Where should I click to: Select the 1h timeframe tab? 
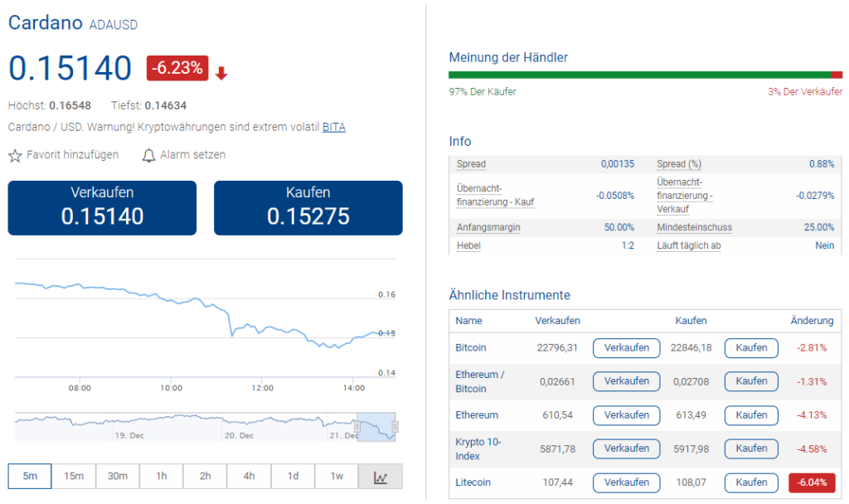pyautogui.click(x=162, y=477)
